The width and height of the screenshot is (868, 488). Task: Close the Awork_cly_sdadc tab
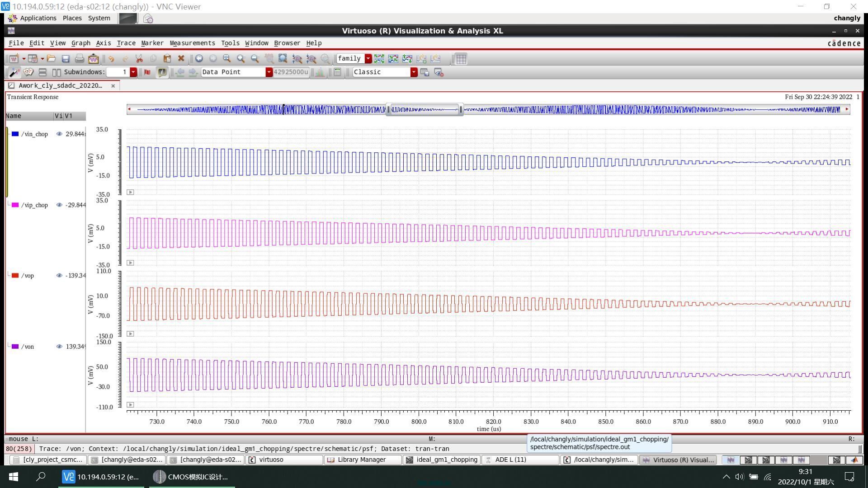pyautogui.click(x=113, y=86)
